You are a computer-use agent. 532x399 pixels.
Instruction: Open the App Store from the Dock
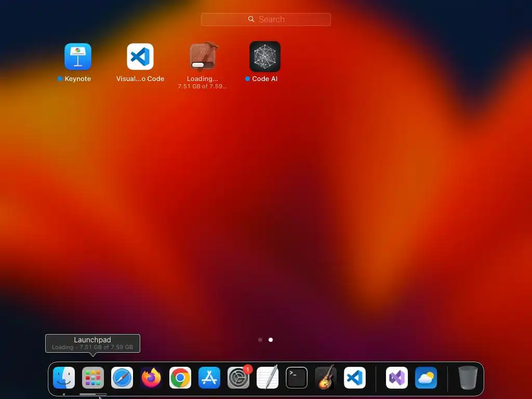(x=209, y=378)
